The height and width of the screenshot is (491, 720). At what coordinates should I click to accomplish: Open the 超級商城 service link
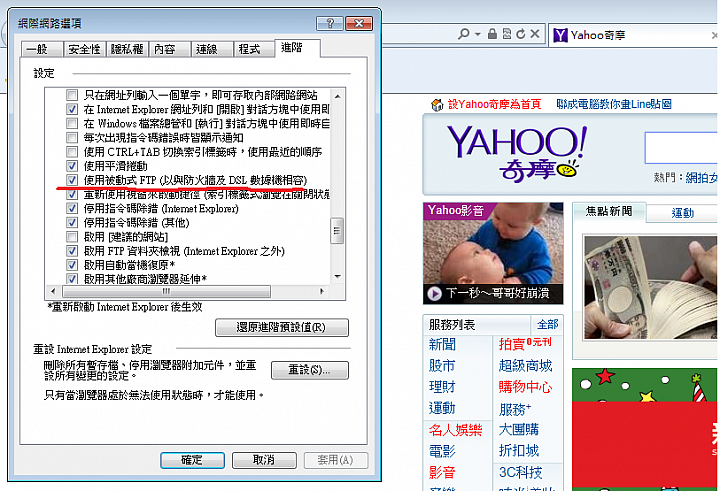click(525, 366)
